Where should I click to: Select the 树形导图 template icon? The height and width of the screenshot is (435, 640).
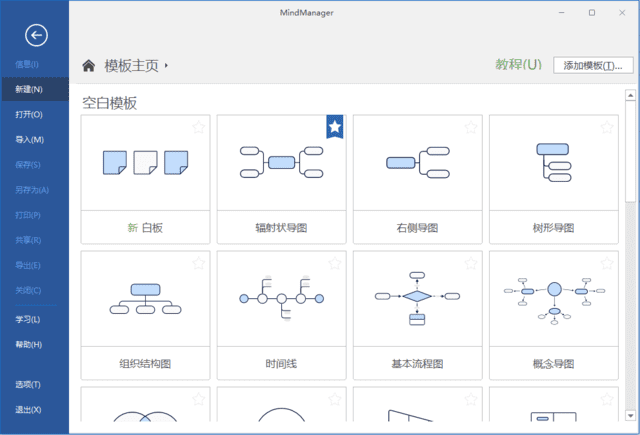tap(553, 161)
